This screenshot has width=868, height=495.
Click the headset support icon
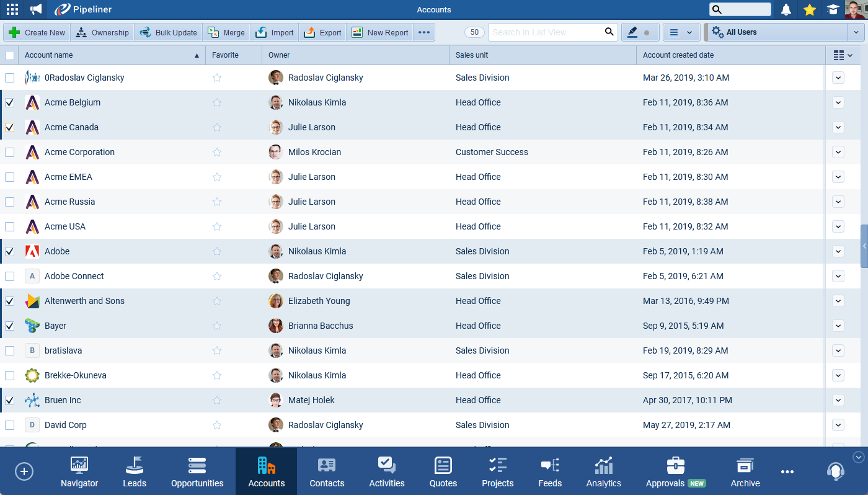[x=835, y=471]
